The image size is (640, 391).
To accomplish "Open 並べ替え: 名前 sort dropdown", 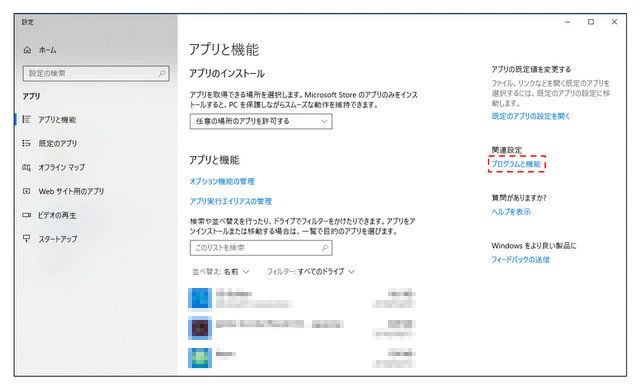I will pos(220,271).
